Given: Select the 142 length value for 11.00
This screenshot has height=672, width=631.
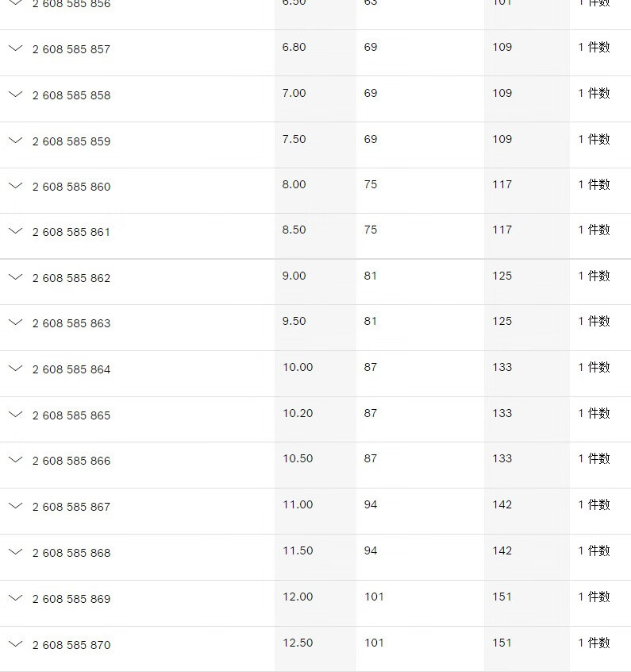Looking at the screenshot, I should pyautogui.click(x=502, y=504).
